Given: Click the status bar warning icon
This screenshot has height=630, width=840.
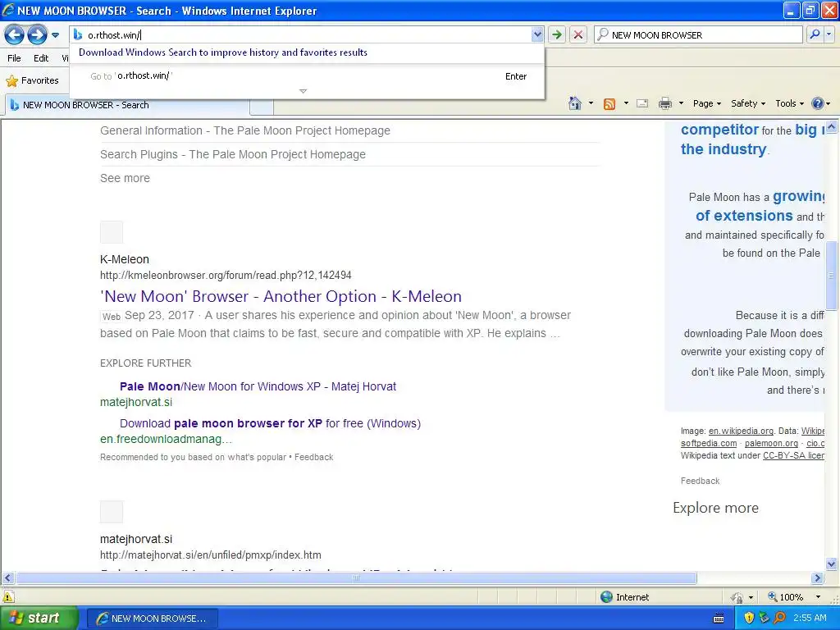Looking at the screenshot, I should click(x=8, y=597).
